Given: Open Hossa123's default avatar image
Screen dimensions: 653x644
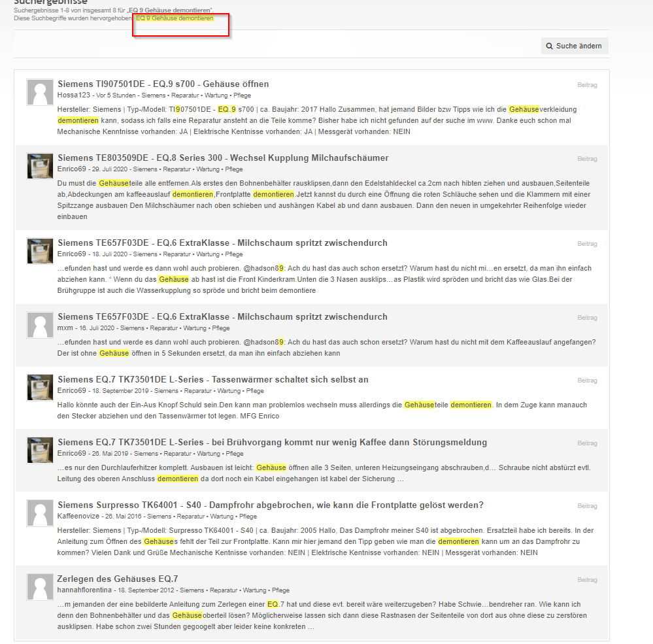Looking at the screenshot, I should pos(40,92).
